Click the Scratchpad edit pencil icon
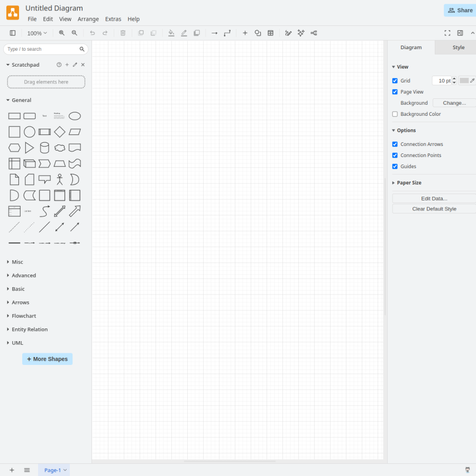Image resolution: width=476 pixels, height=476 pixels. point(75,65)
